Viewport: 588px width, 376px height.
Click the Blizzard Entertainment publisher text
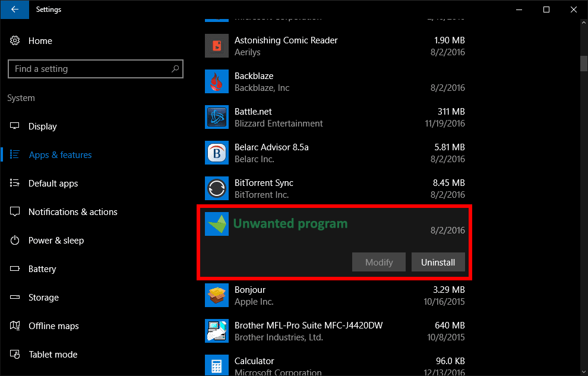point(279,124)
